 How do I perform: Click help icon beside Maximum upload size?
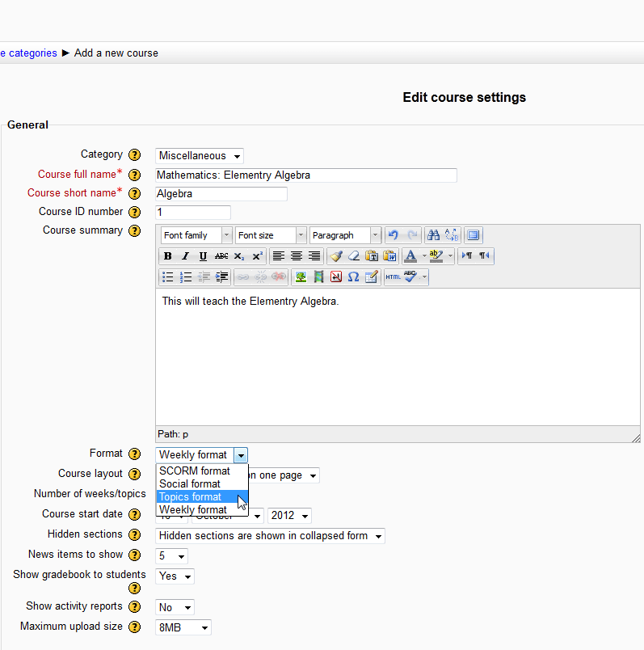tap(136, 627)
